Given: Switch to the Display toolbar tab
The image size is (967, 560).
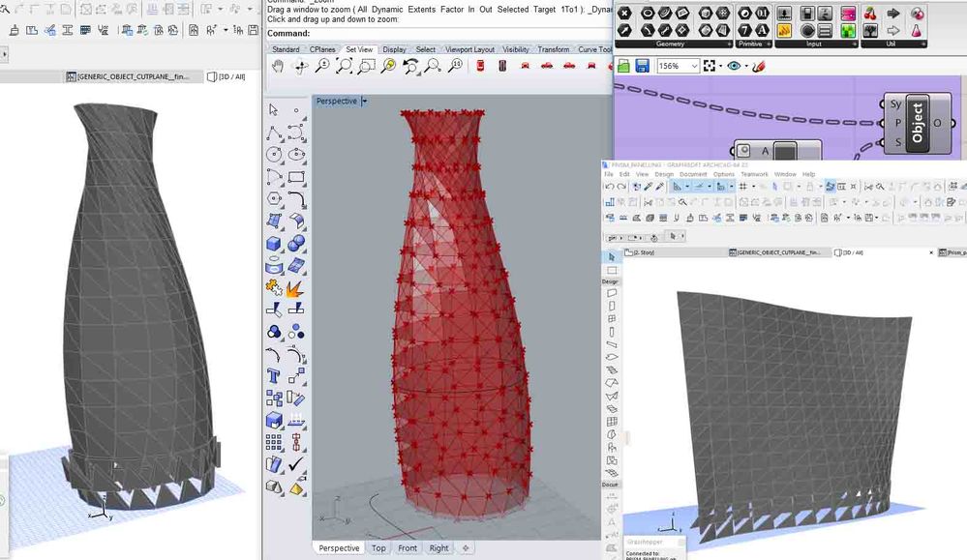Looking at the screenshot, I should pyautogui.click(x=394, y=49).
